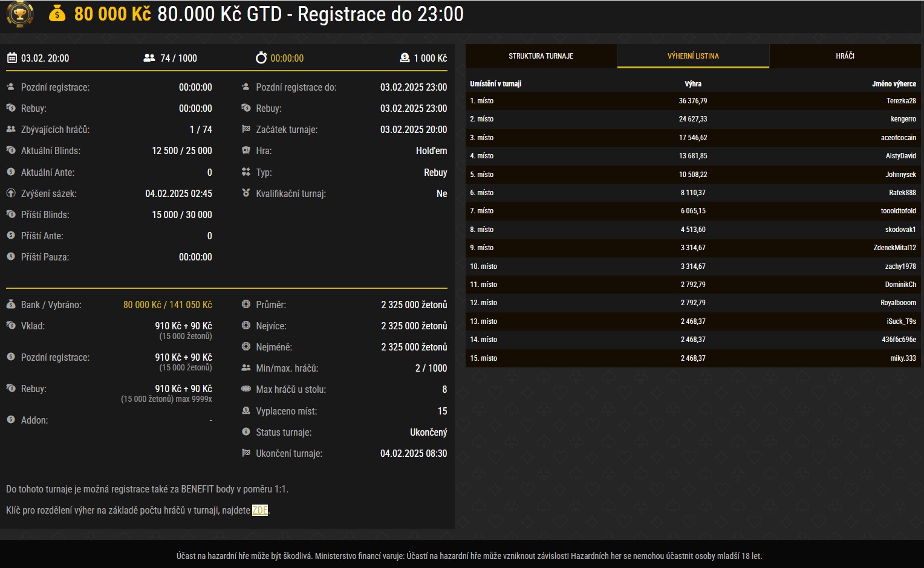Click the Rebuy tournament type value

(435, 172)
